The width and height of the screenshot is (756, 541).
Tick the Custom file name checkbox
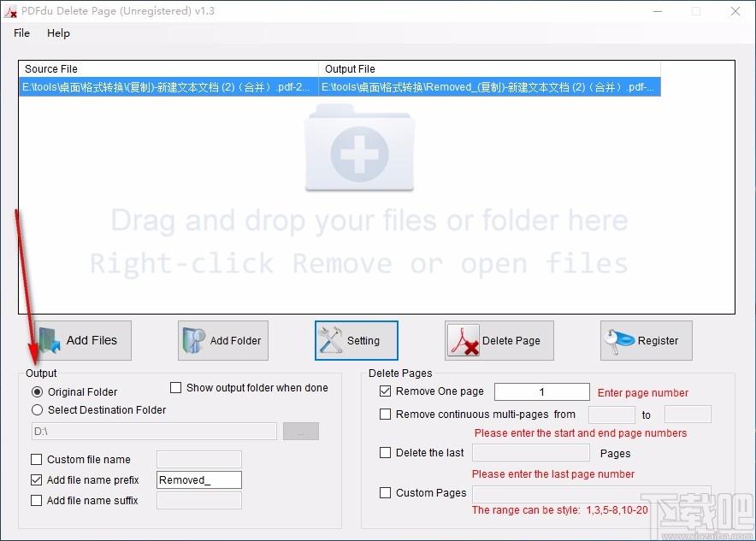coord(36,460)
